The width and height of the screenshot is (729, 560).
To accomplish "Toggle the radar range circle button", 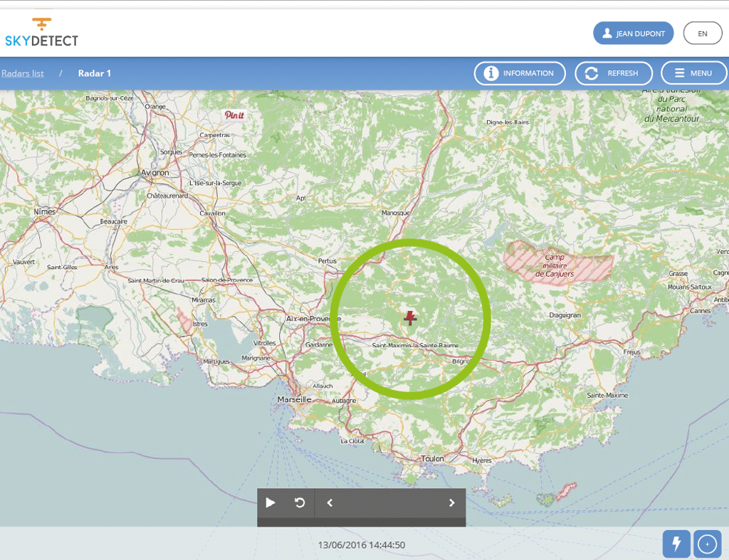I will pyautogui.click(x=707, y=544).
